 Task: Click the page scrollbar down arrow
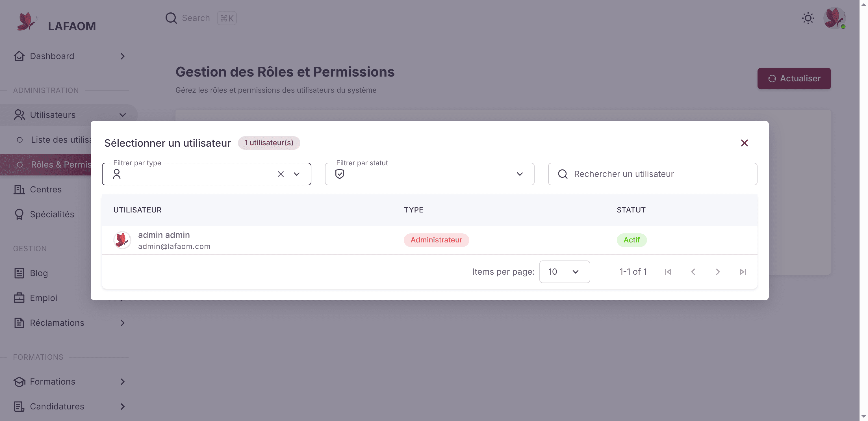click(x=863, y=416)
